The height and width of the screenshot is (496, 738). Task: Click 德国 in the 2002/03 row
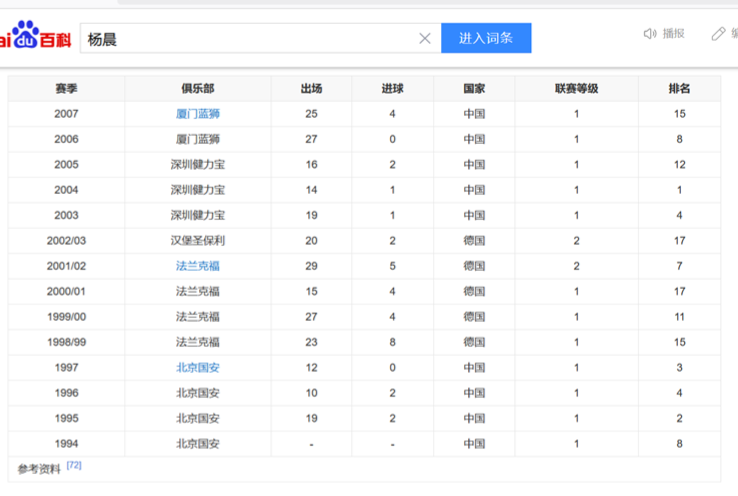[474, 241]
